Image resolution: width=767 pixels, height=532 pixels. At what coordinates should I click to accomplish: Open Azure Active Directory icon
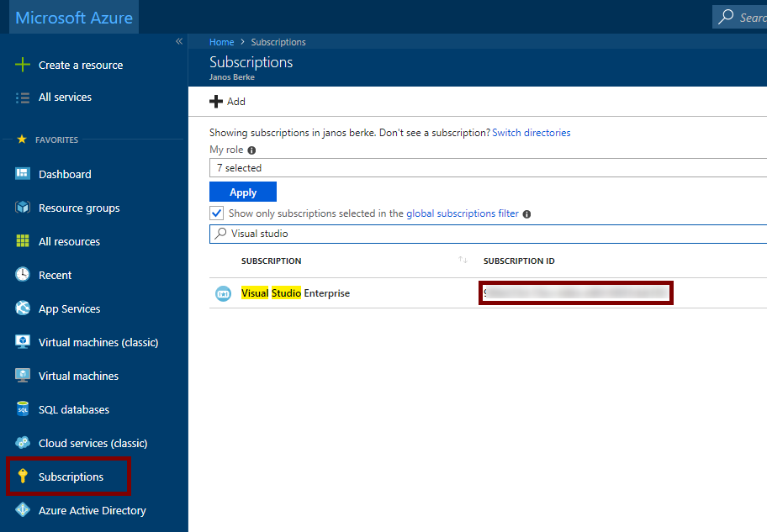tap(23, 510)
